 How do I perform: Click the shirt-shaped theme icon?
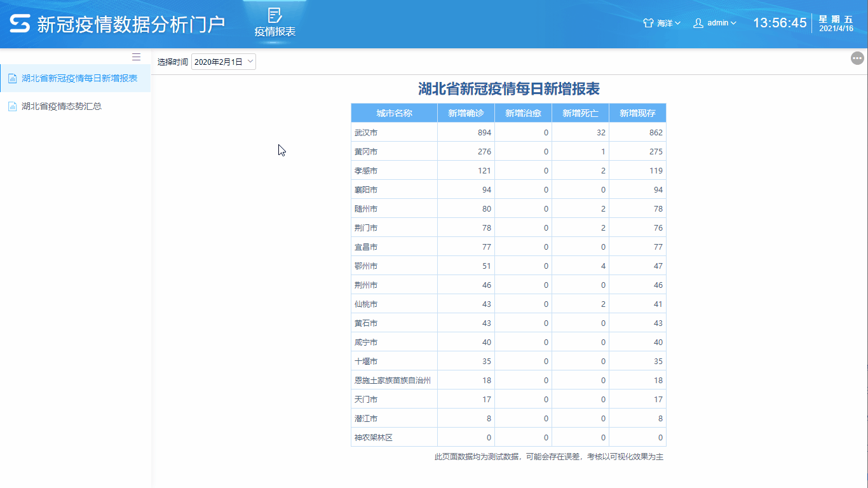point(648,22)
